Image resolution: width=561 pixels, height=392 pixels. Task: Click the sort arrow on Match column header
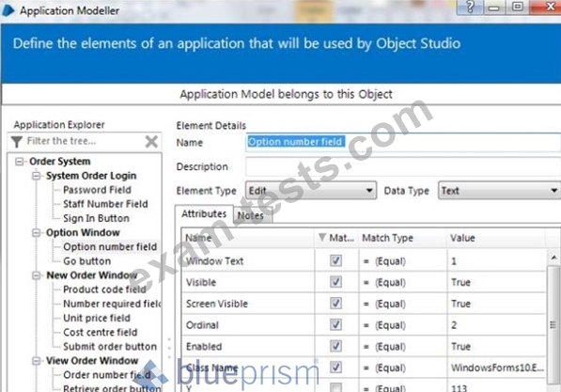tap(322, 237)
